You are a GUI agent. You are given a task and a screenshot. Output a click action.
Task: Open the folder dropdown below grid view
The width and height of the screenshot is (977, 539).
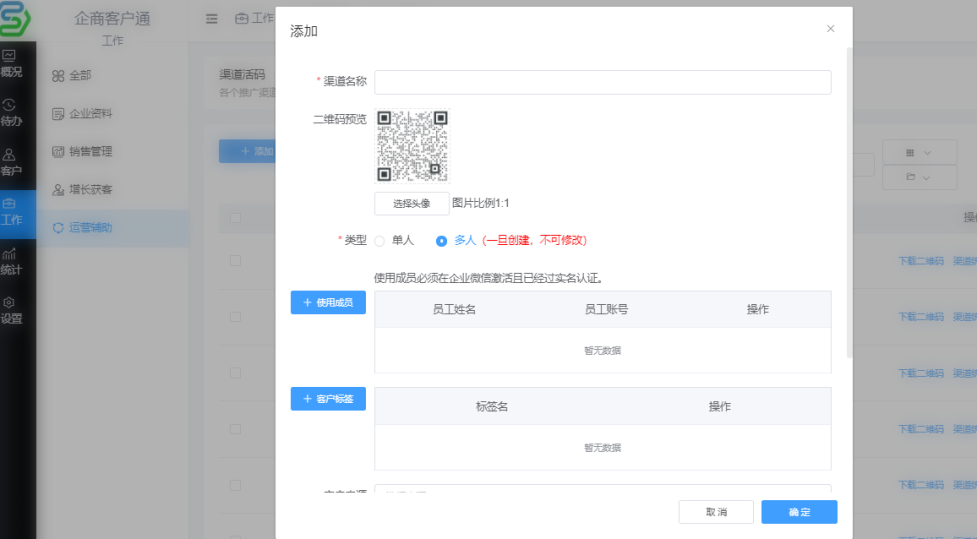click(x=920, y=177)
